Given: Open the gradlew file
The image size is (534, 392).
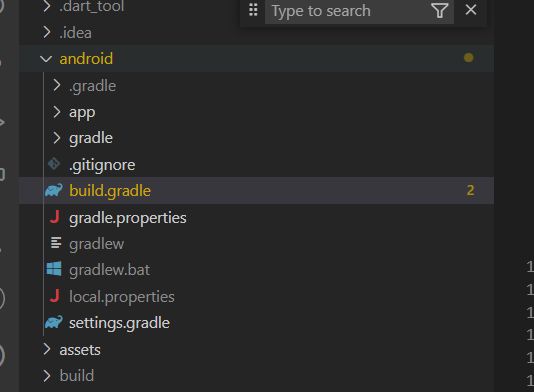Looking at the screenshot, I should [x=97, y=245].
